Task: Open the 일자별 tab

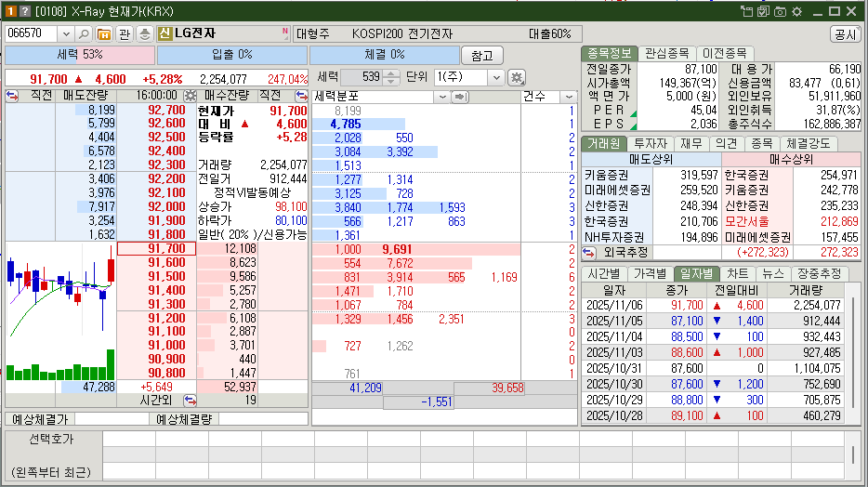Action: pyautogui.click(x=696, y=273)
